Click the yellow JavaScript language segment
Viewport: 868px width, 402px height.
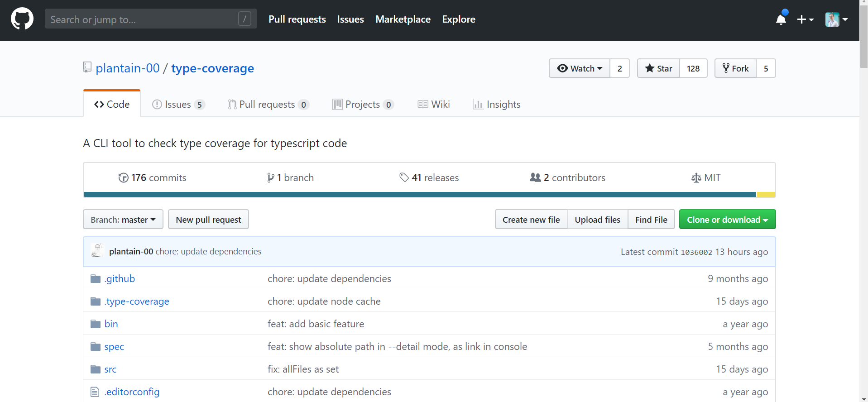point(766,195)
